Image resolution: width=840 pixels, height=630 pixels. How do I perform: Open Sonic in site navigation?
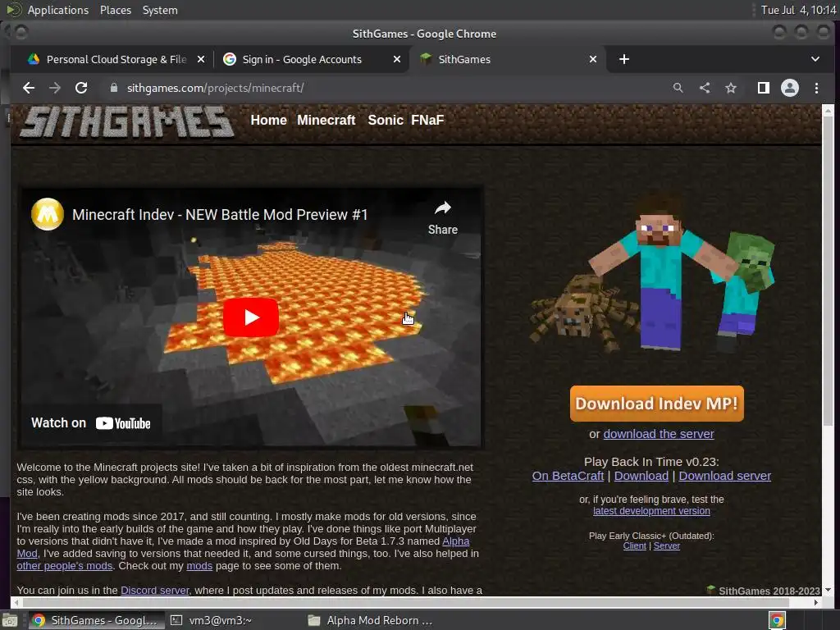[x=386, y=120]
